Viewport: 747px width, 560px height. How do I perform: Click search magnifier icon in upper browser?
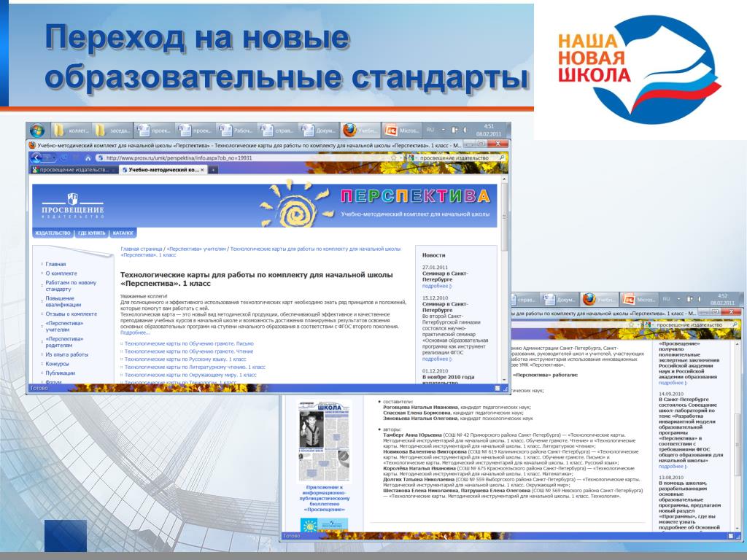[x=502, y=157]
